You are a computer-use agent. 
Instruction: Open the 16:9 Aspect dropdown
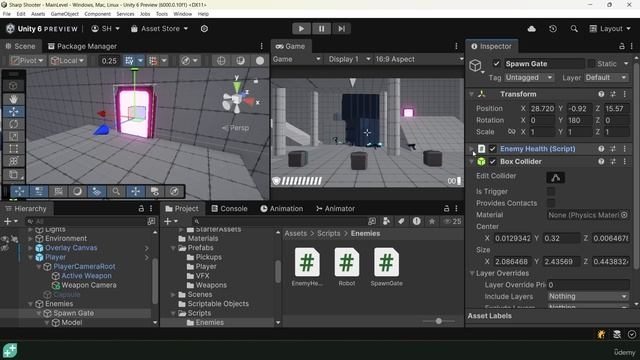pos(419,59)
